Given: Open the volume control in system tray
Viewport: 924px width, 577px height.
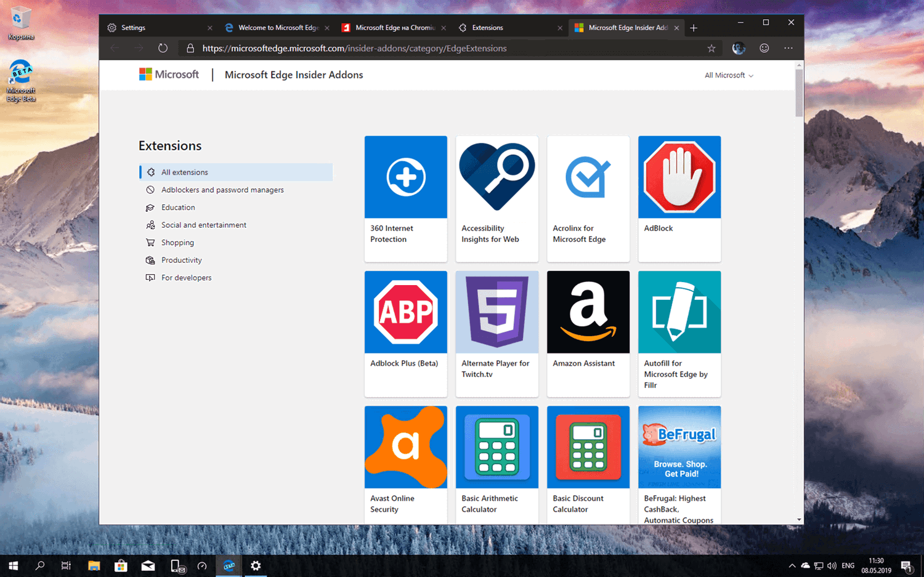Looking at the screenshot, I should click(832, 565).
